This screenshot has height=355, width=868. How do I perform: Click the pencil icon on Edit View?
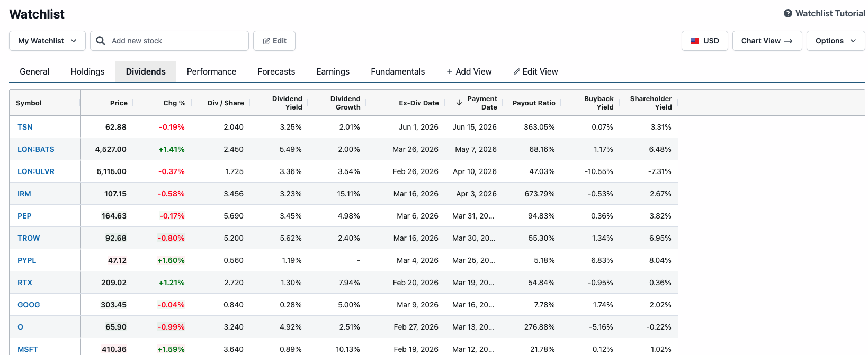tap(516, 71)
